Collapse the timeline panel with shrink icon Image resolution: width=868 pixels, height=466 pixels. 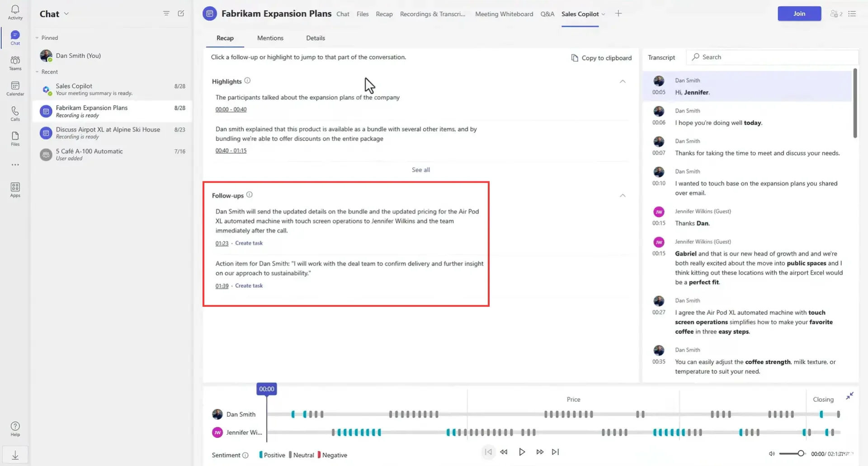(x=850, y=396)
